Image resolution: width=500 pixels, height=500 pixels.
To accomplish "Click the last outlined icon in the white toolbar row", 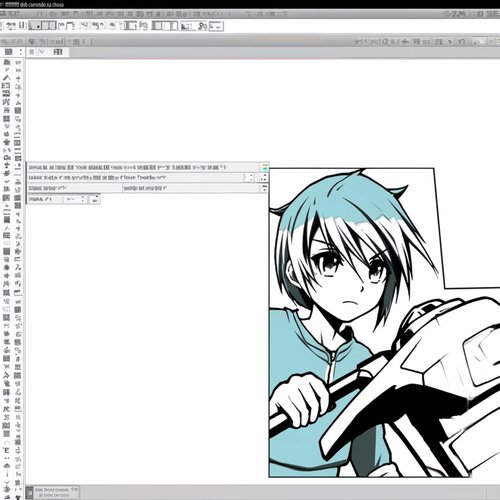I will click(x=216, y=26).
